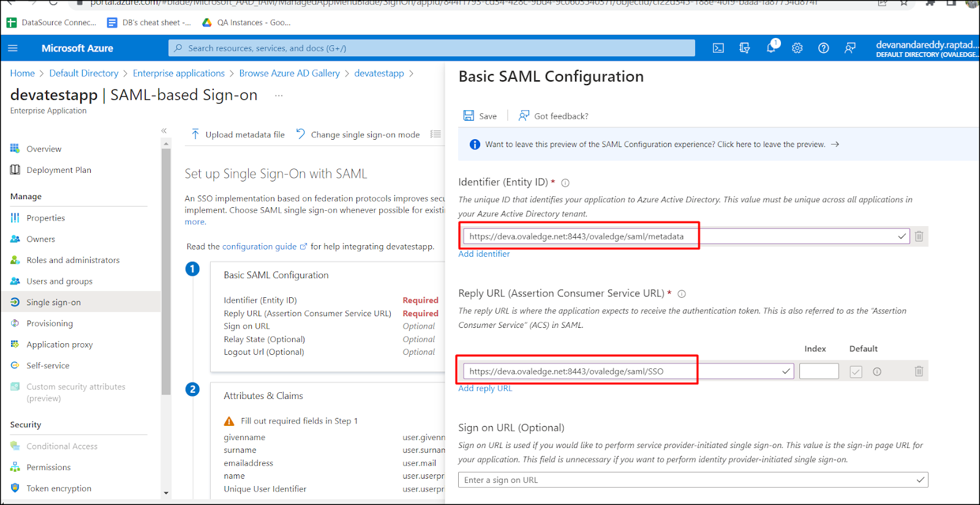Go to the Default Directory breadcrumb
980x505 pixels.
(x=84, y=73)
